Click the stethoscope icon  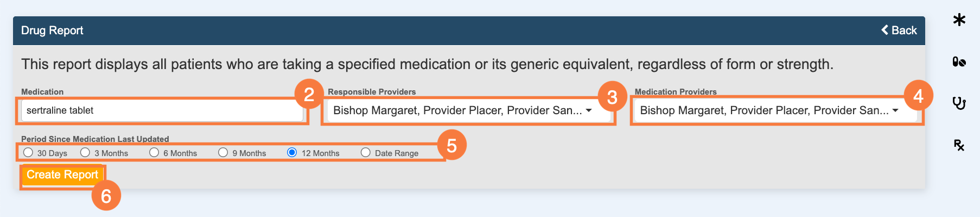pos(959,102)
